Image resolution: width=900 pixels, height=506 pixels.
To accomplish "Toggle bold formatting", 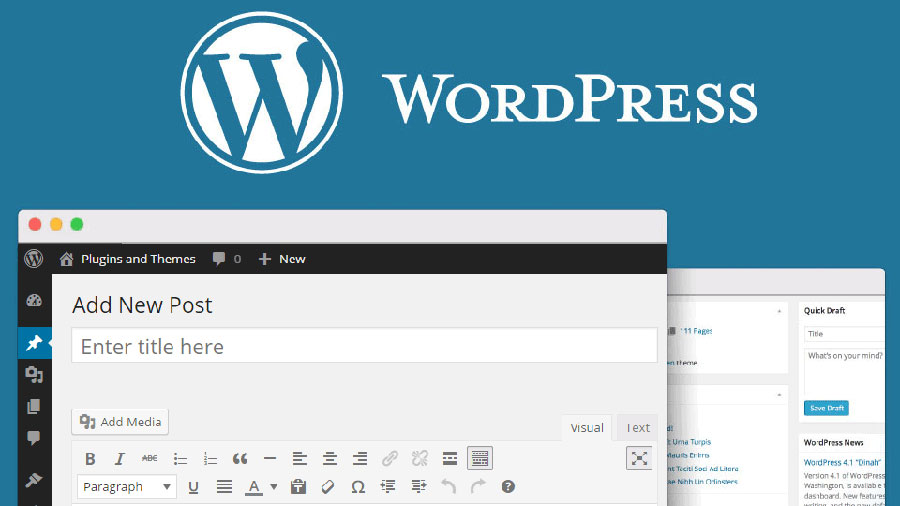I will (90, 458).
